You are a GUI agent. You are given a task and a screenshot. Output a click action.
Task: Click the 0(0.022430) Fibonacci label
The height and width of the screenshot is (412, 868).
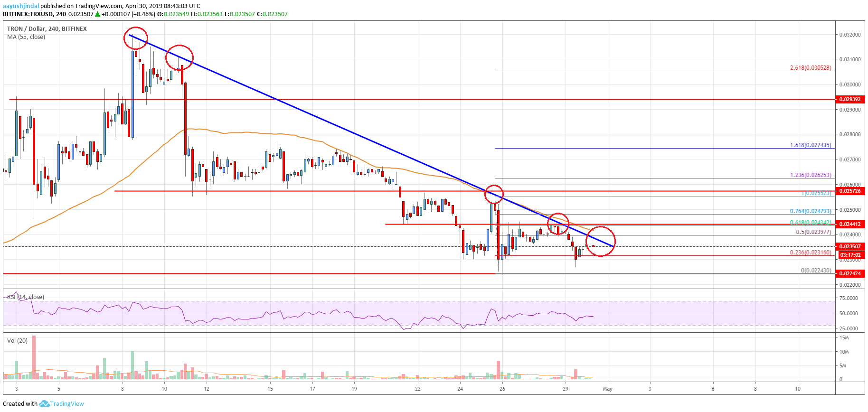[816, 271]
